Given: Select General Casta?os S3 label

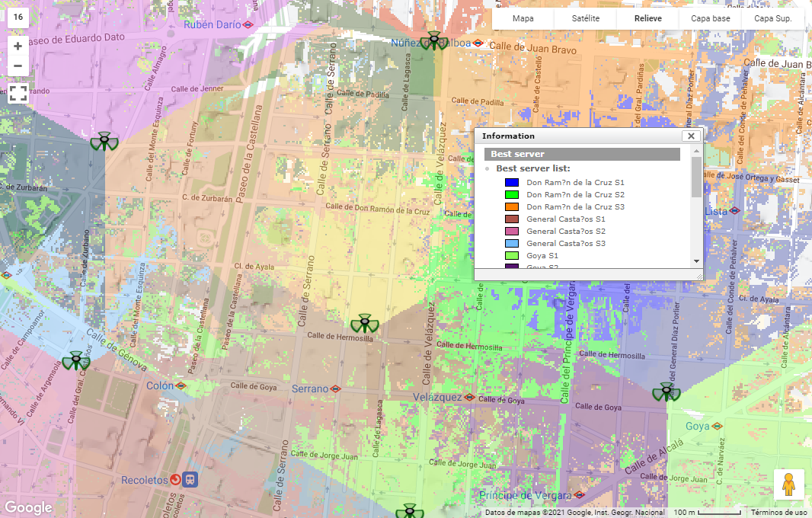Looking at the screenshot, I should (565, 244).
